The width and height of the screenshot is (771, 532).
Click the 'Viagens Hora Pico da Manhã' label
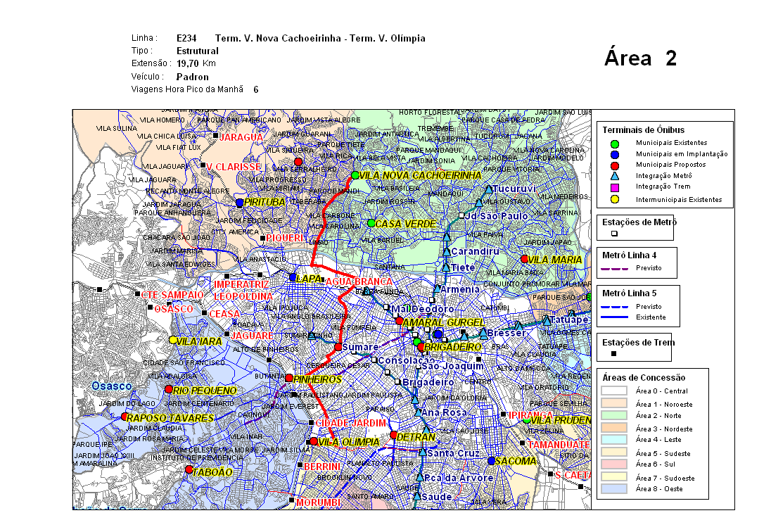[187, 89]
